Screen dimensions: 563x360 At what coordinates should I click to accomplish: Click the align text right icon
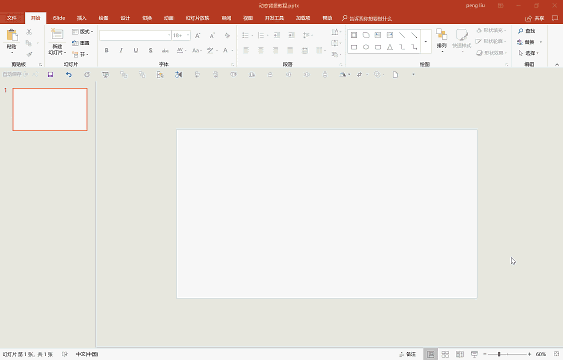(x=275, y=51)
